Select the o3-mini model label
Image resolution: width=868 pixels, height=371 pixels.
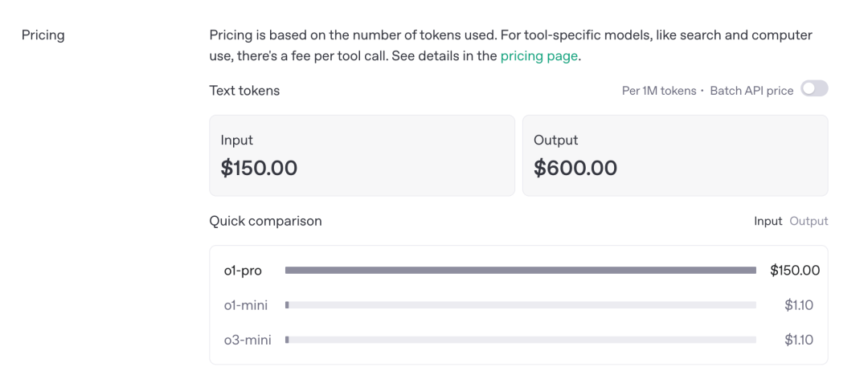[x=248, y=340]
